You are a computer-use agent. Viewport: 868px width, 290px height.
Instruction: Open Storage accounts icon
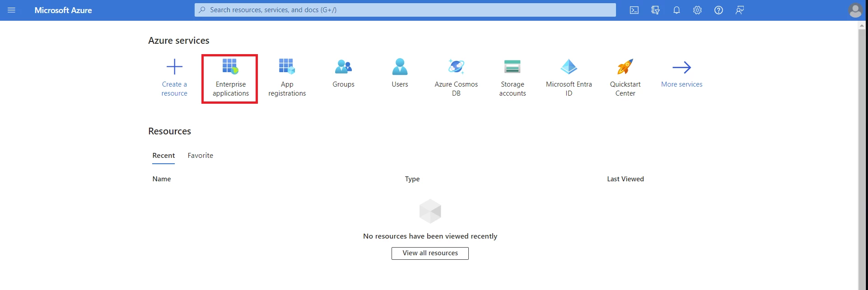click(x=513, y=66)
